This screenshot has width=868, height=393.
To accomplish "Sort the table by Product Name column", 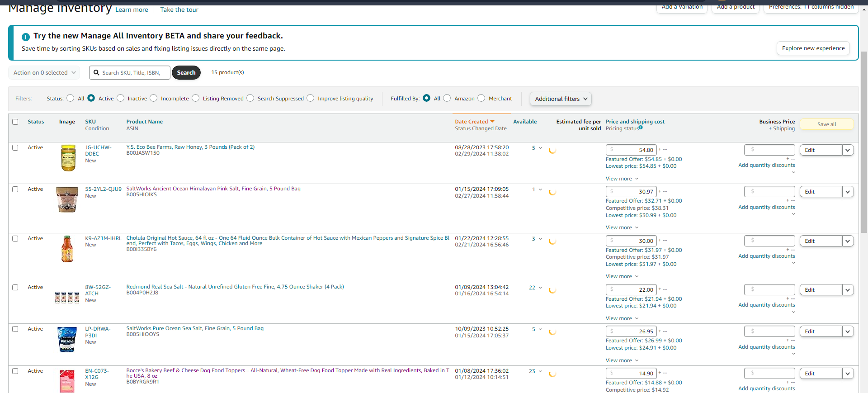I will 144,122.
